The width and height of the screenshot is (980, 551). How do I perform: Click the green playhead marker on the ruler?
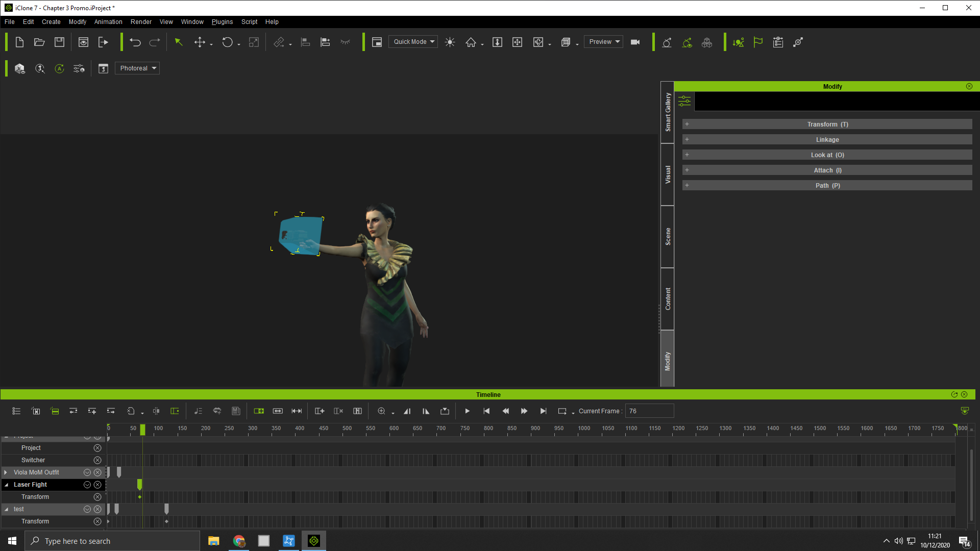pos(142,430)
